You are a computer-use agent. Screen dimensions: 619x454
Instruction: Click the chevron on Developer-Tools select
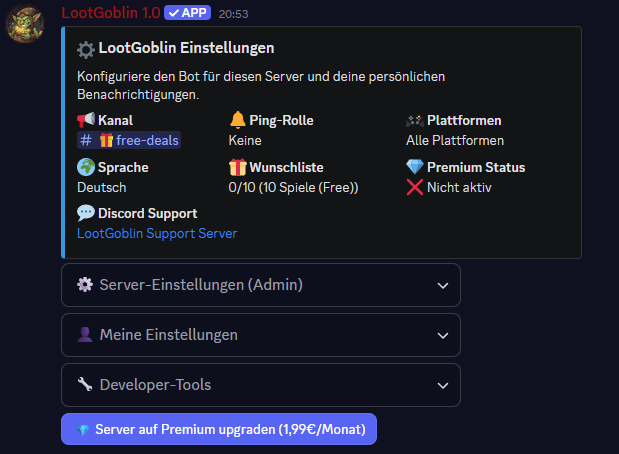pyautogui.click(x=443, y=385)
